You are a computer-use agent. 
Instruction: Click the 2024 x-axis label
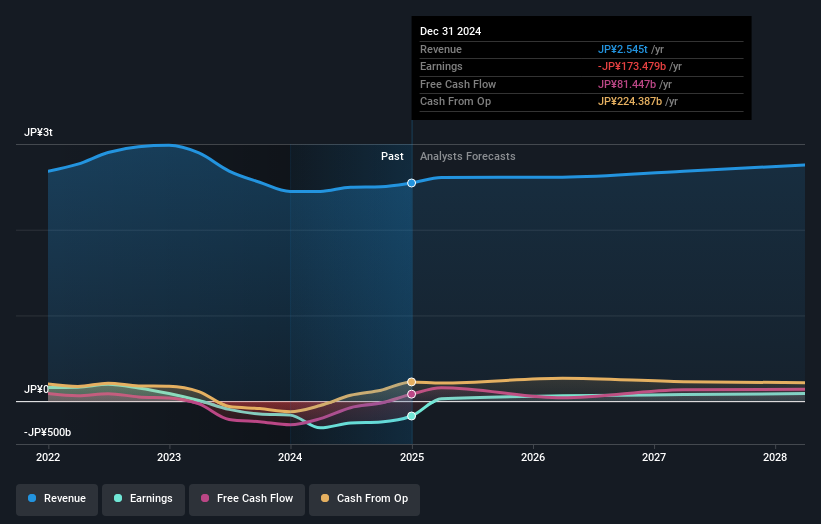click(290, 457)
